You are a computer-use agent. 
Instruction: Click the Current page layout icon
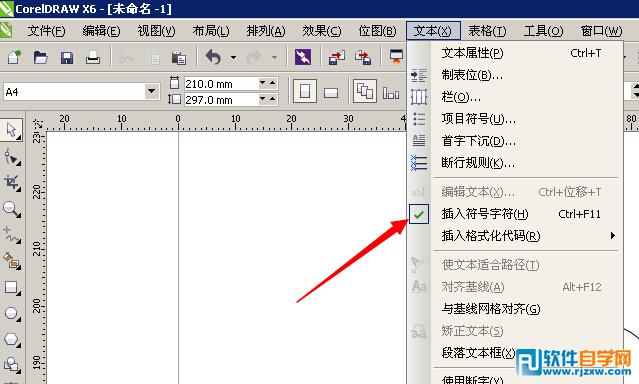391,93
